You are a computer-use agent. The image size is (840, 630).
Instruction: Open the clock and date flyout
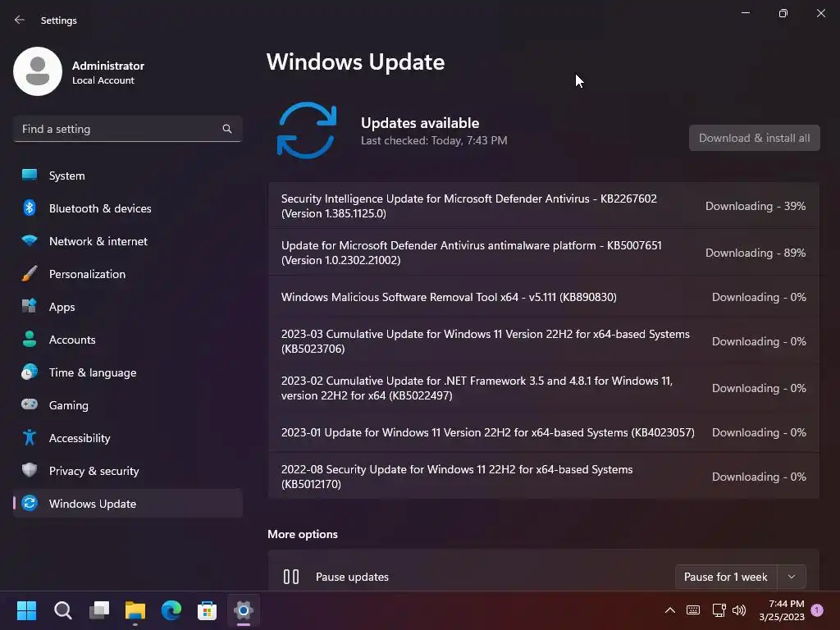point(782,610)
